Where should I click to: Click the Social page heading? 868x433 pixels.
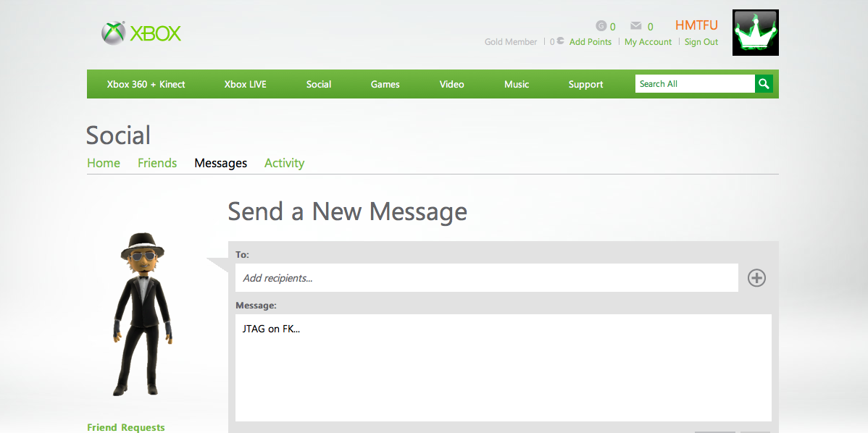point(119,135)
